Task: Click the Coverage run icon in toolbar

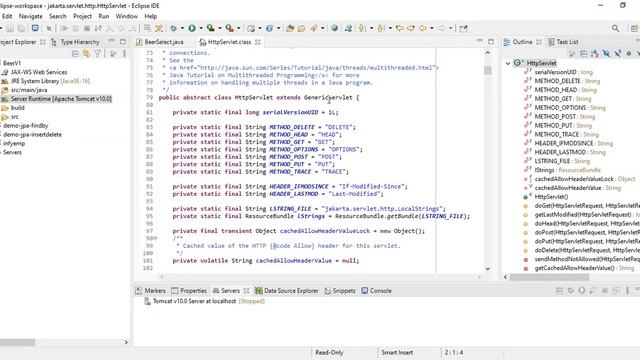Action: (211, 28)
